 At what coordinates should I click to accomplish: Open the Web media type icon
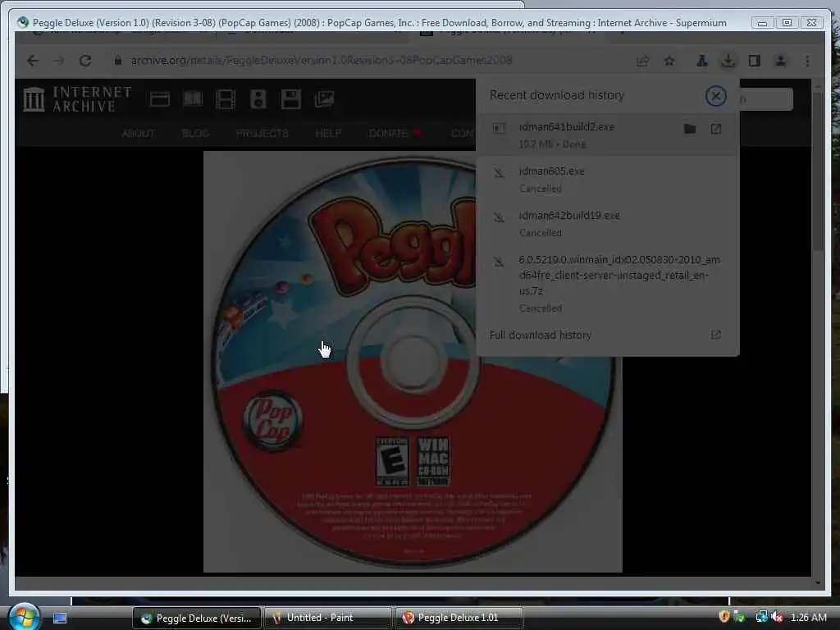pos(160,99)
